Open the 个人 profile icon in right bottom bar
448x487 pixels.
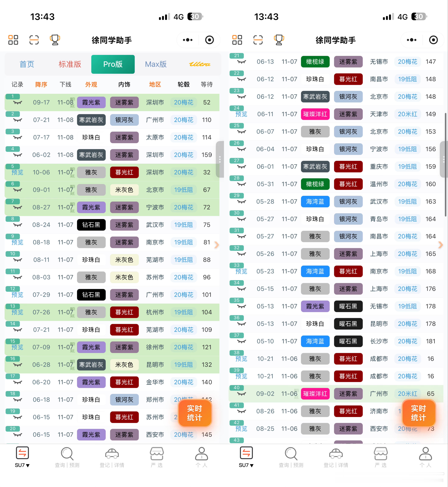point(425,454)
